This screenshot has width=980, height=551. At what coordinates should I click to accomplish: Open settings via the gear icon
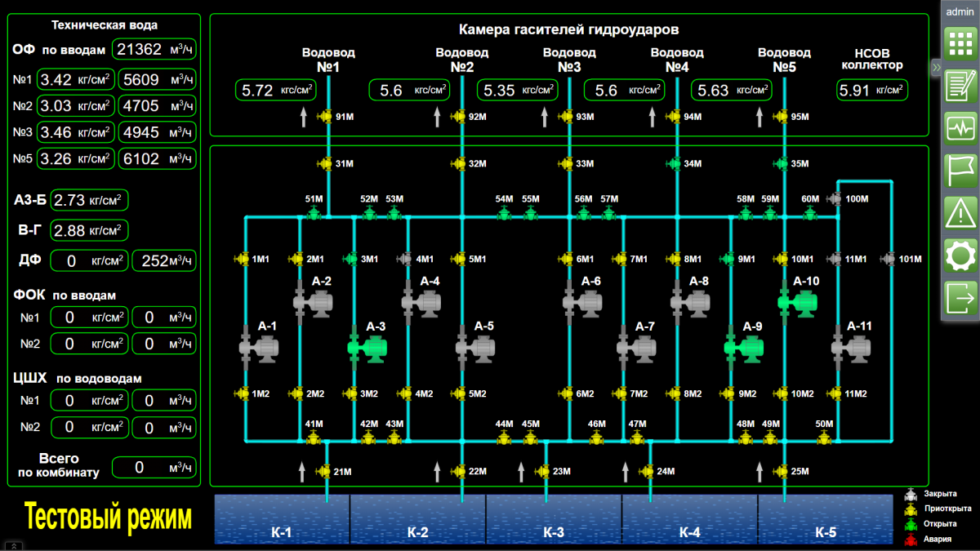pyautogui.click(x=960, y=256)
